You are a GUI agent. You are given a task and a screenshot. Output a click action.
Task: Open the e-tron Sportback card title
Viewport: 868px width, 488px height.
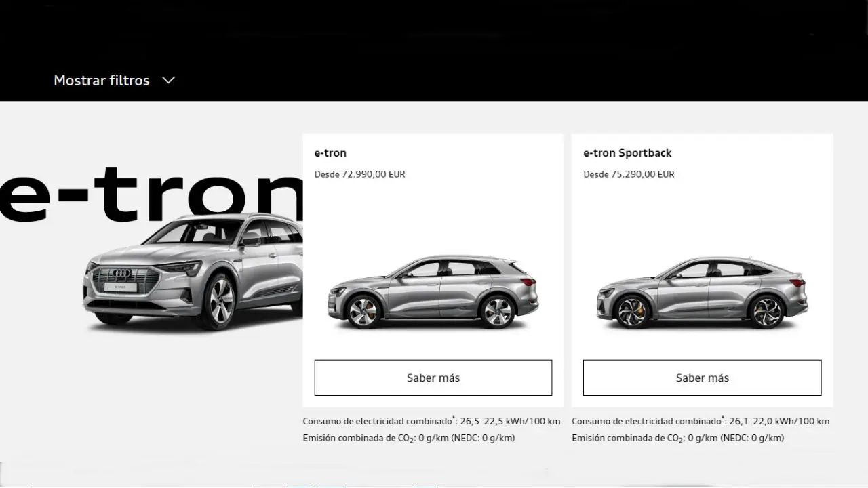[627, 153]
